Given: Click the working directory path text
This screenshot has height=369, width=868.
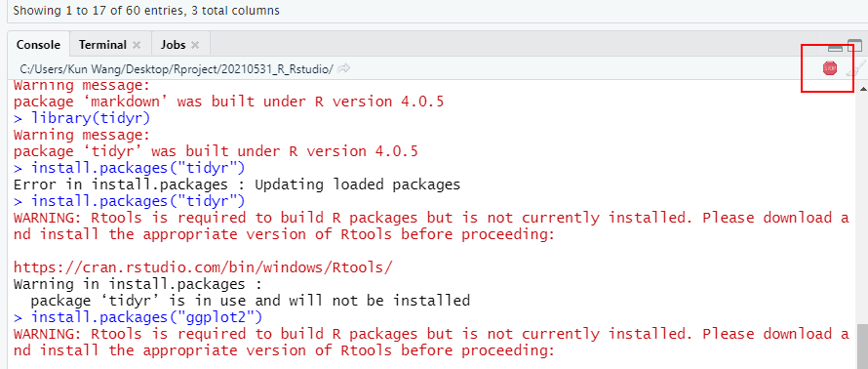Looking at the screenshot, I should (177, 69).
